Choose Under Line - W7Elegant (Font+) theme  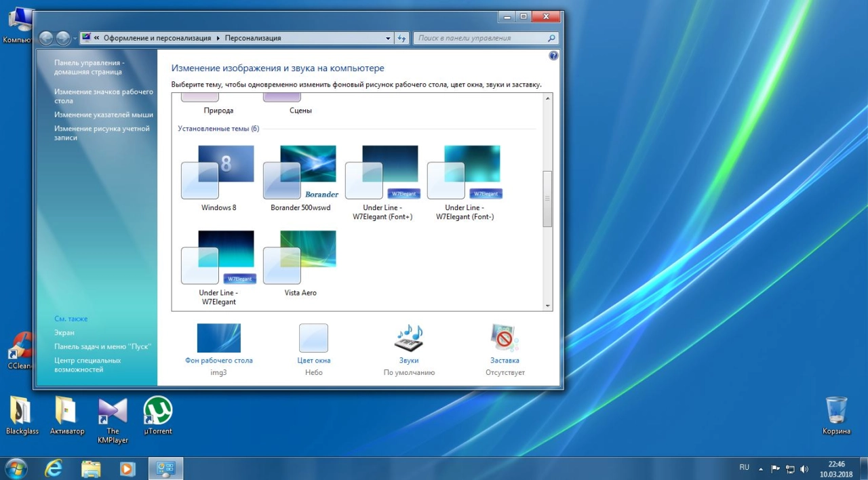(x=382, y=182)
